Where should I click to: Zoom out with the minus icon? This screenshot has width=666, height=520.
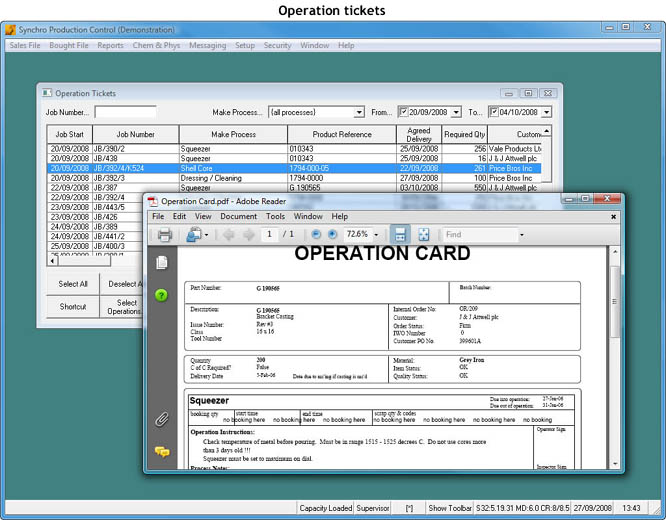pos(316,234)
